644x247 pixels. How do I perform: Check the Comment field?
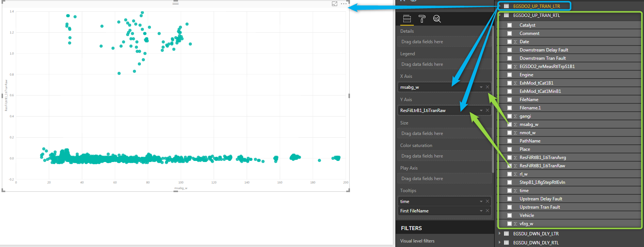pos(510,33)
